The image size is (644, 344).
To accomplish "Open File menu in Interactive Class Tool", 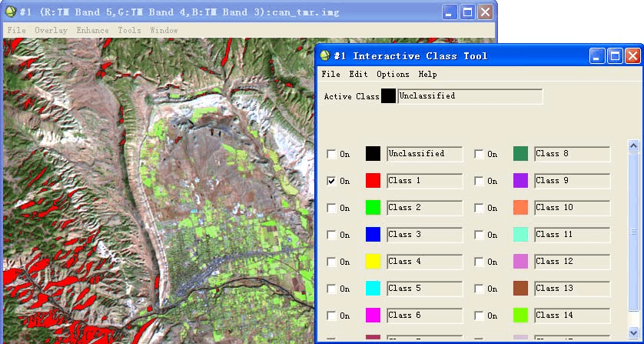I will [330, 74].
